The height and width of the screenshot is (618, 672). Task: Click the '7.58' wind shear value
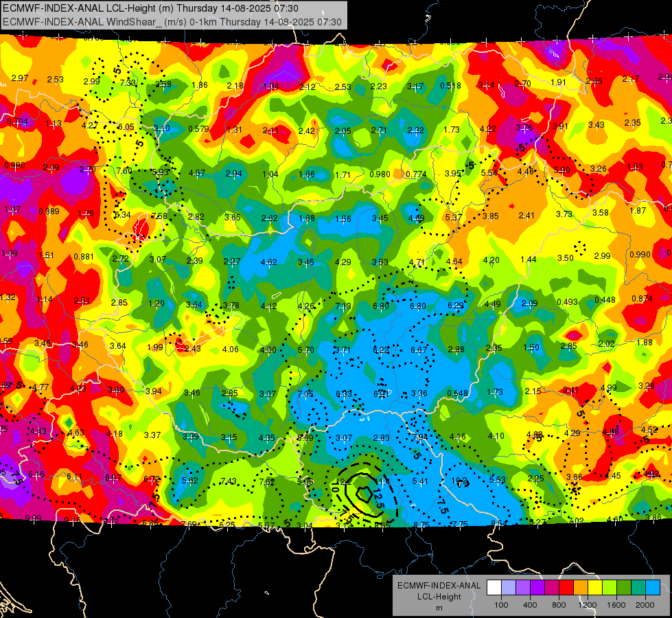[159, 216]
